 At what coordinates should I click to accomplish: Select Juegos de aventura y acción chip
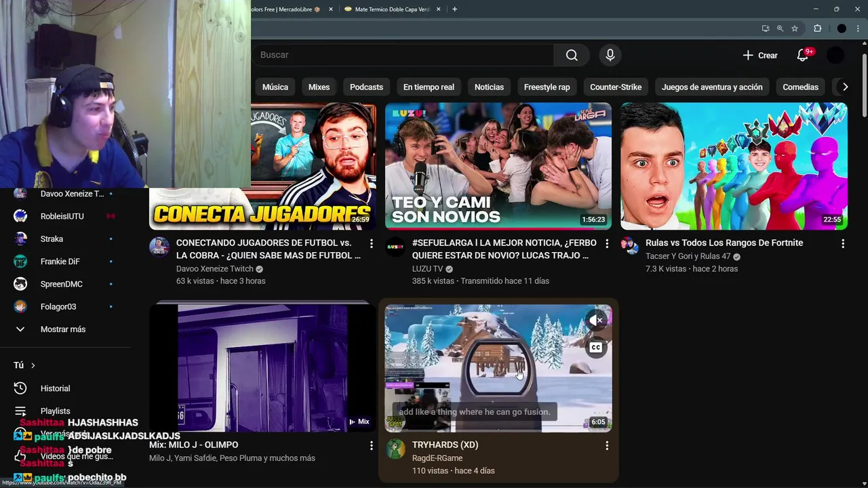pos(712,87)
